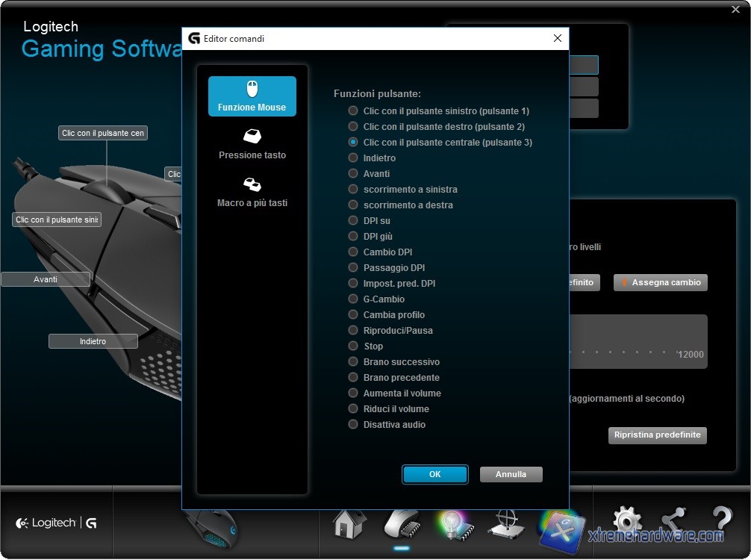751x560 pixels.
Task: Confirm with the OK button
Action: (x=434, y=474)
